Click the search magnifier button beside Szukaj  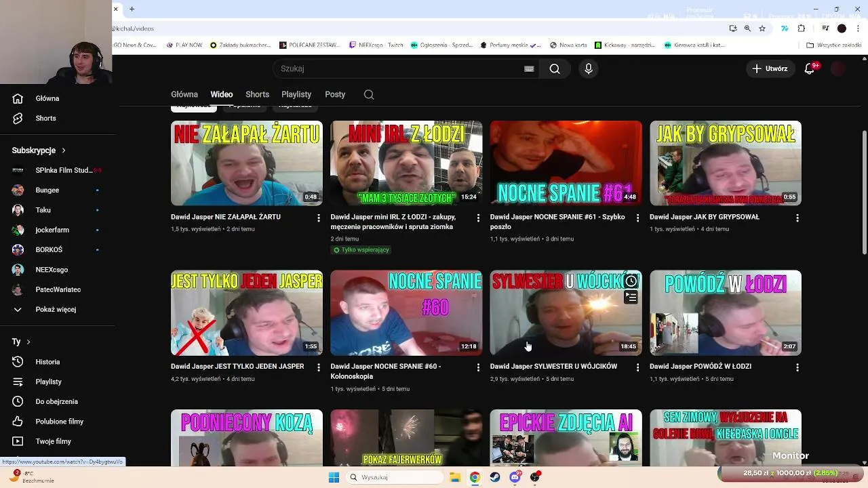[555, 68]
